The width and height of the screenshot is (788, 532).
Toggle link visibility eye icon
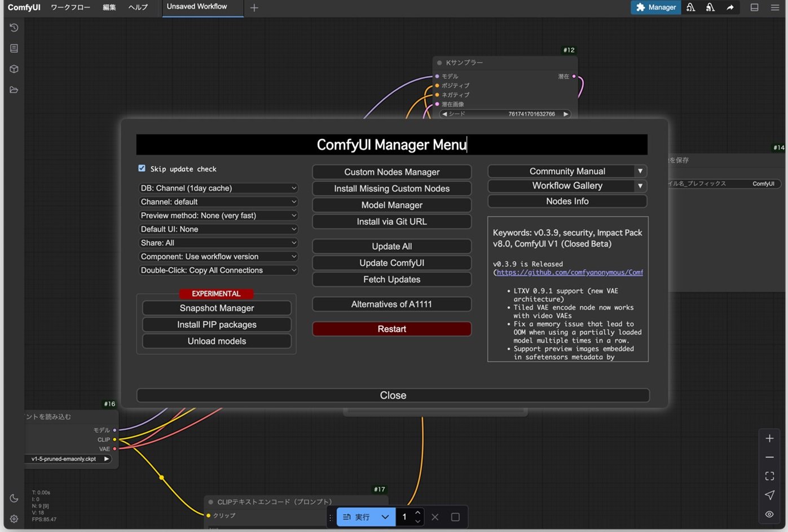tap(769, 514)
